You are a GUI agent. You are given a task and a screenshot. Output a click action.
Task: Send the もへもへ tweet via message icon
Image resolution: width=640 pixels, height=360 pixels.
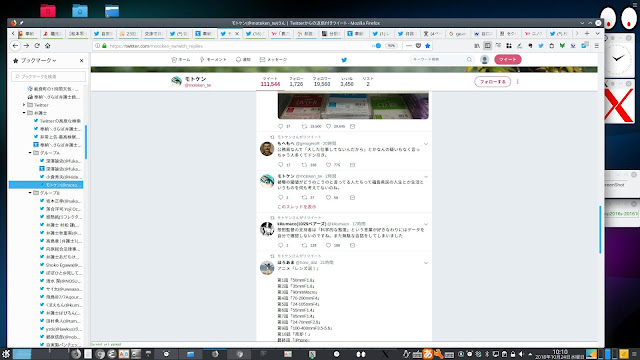[352, 165]
